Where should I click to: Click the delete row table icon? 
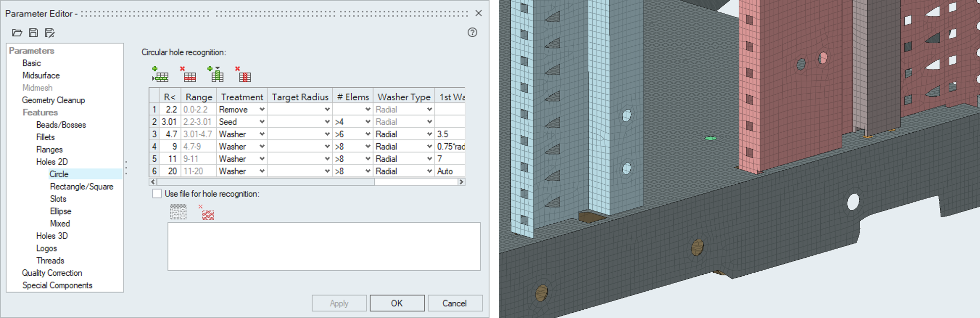188,75
